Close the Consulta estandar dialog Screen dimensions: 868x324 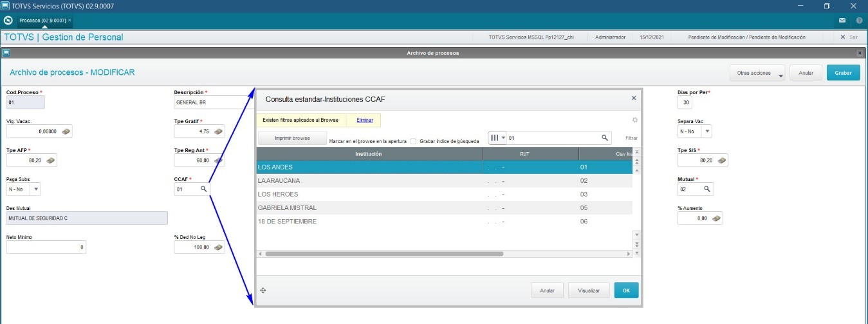pos(634,98)
